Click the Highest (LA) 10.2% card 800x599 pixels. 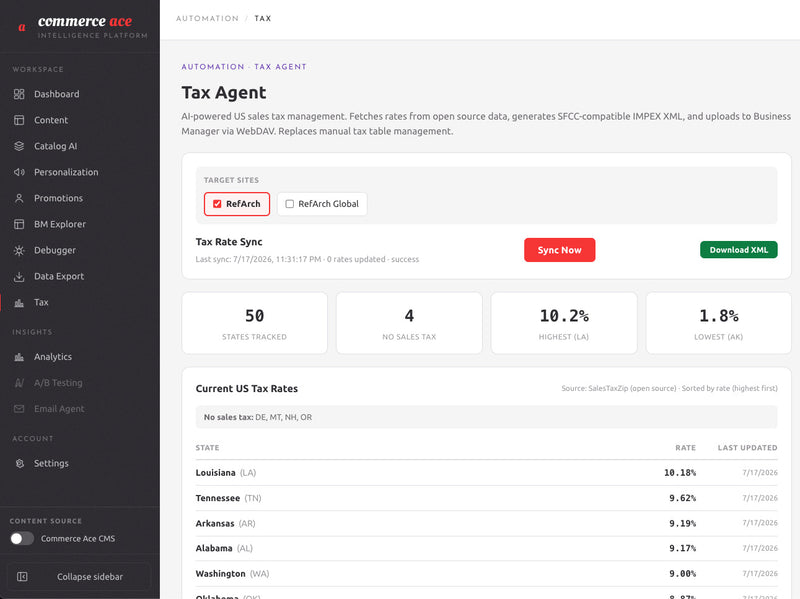564,323
